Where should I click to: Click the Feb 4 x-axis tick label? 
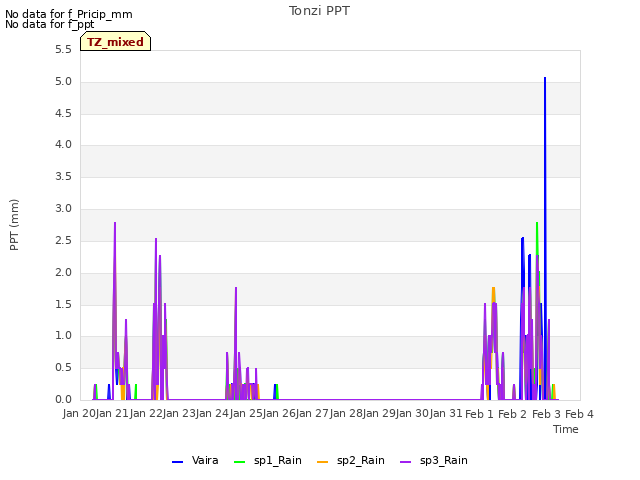579,414
